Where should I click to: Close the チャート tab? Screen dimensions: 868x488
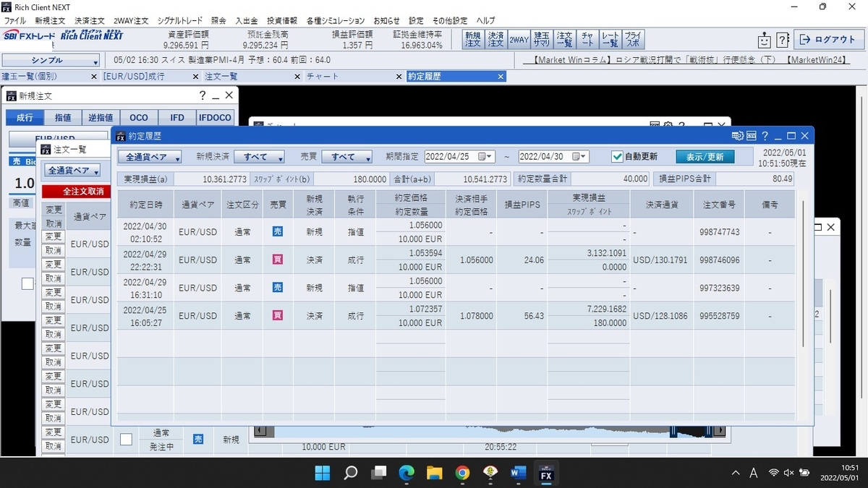tap(399, 76)
